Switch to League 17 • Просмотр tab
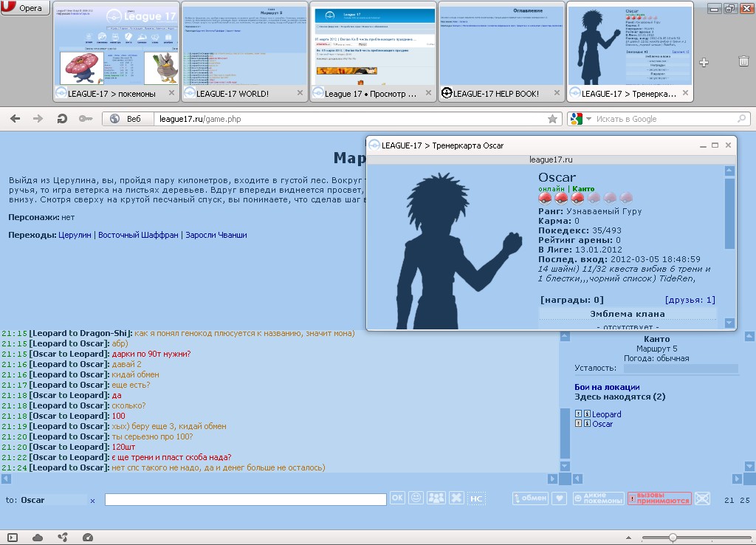 point(373,52)
